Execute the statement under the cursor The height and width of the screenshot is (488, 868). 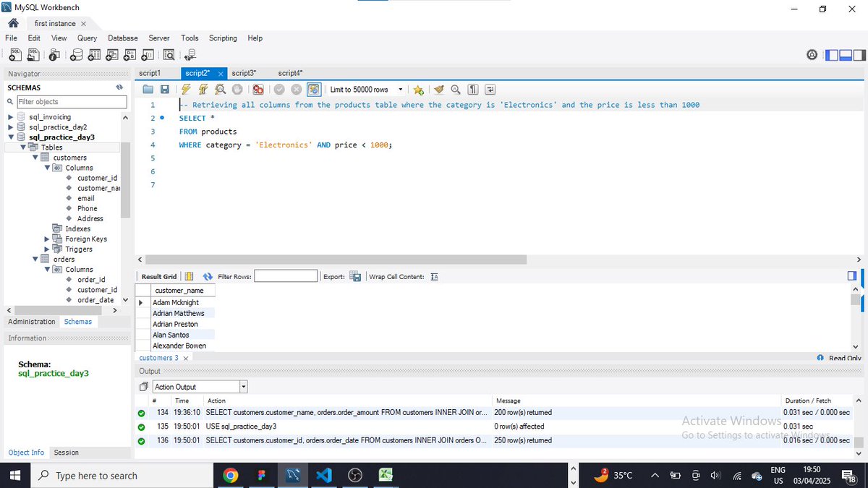[203, 90]
